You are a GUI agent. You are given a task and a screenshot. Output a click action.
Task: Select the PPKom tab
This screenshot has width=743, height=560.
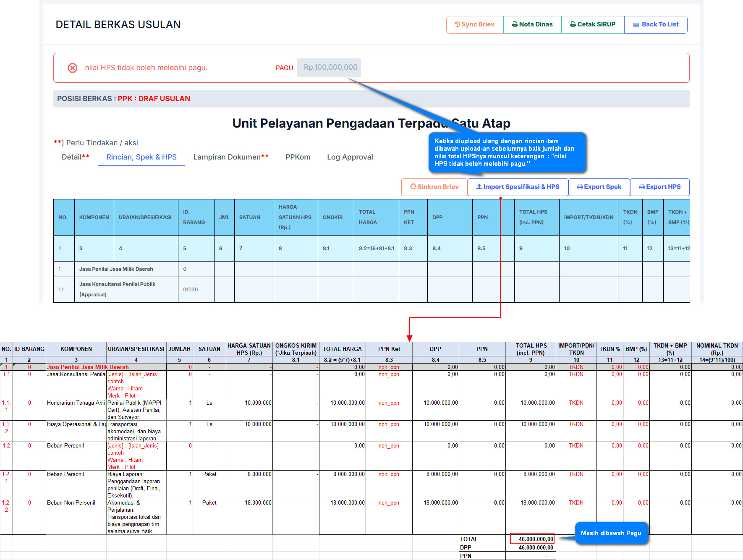298,157
